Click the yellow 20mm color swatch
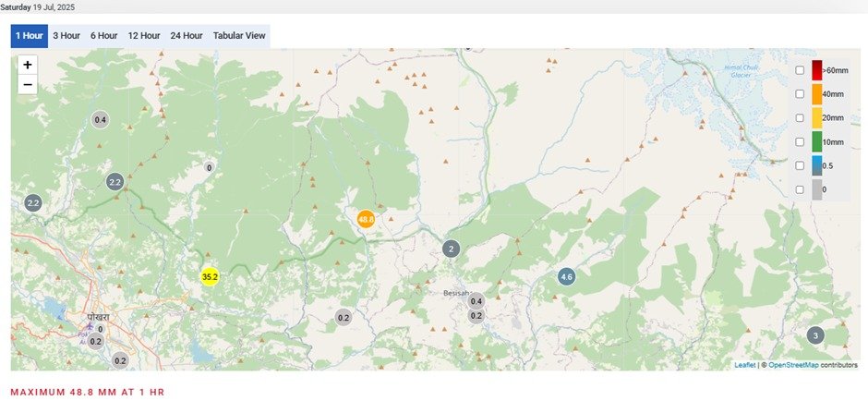Screen dimensions: 868x401 coord(816,118)
